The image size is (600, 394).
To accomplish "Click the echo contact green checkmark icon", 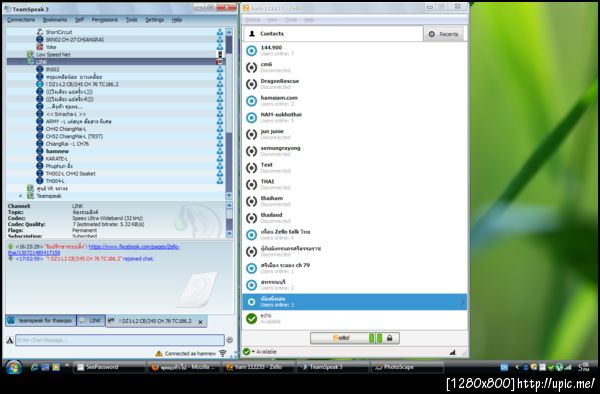I will coord(251,318).
